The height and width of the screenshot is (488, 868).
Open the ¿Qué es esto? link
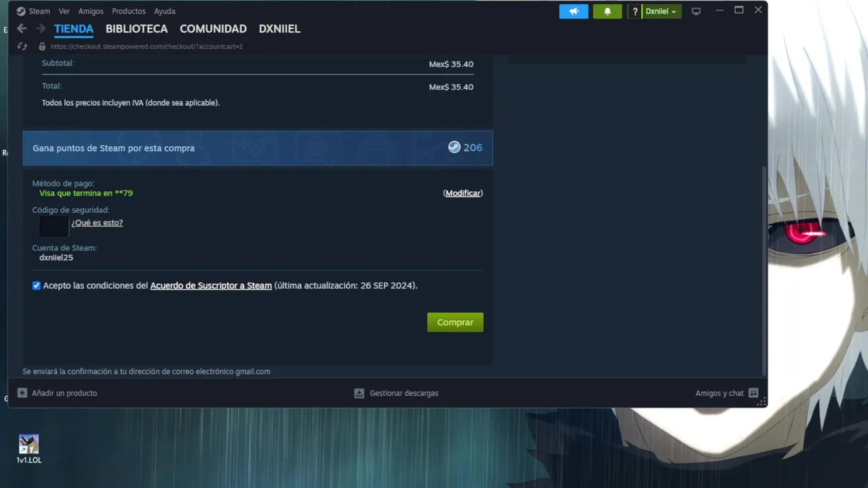click(x=97, y=223)
